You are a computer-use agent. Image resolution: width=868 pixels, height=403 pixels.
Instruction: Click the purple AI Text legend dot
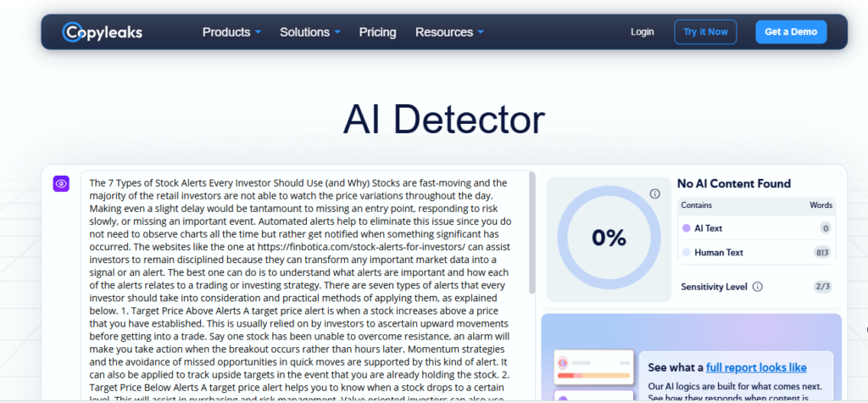(686, 228)
